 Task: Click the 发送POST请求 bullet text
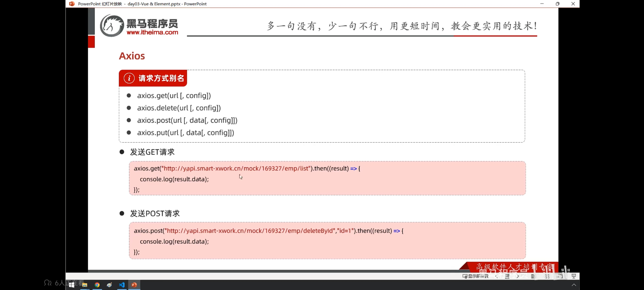(x=155, y=213)
